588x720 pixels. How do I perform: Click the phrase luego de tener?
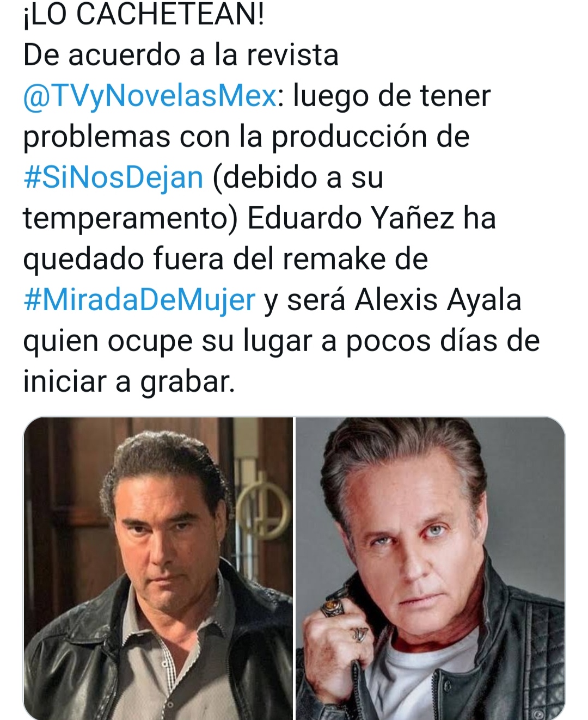tap(392, 97)
